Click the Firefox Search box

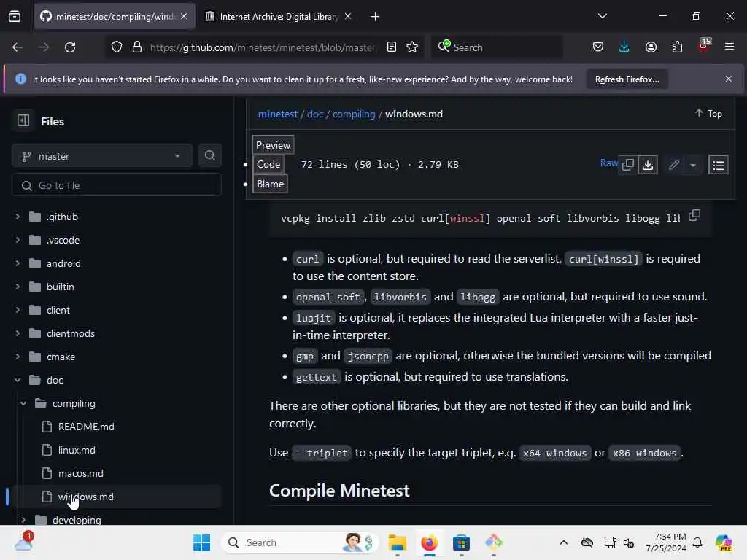[x=497, y=47]
